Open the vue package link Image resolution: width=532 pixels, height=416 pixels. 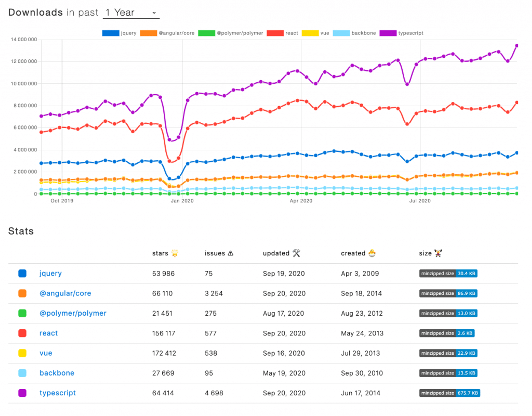click(46, 353)
